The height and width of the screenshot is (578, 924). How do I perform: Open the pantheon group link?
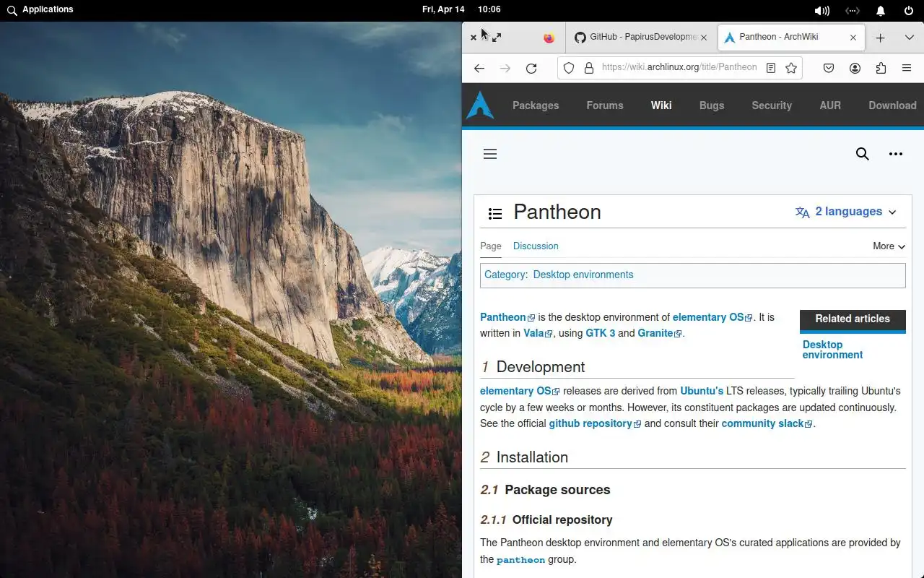click(x=520, y=560)
